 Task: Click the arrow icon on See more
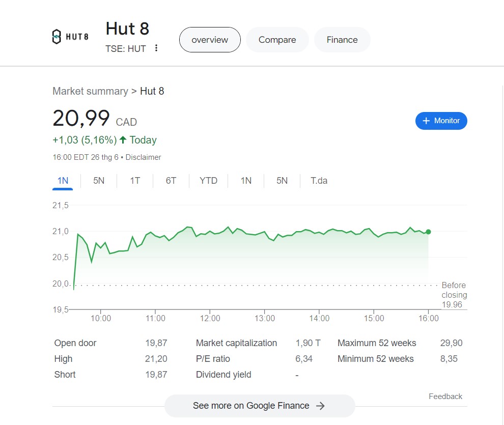tap(320, 406)
